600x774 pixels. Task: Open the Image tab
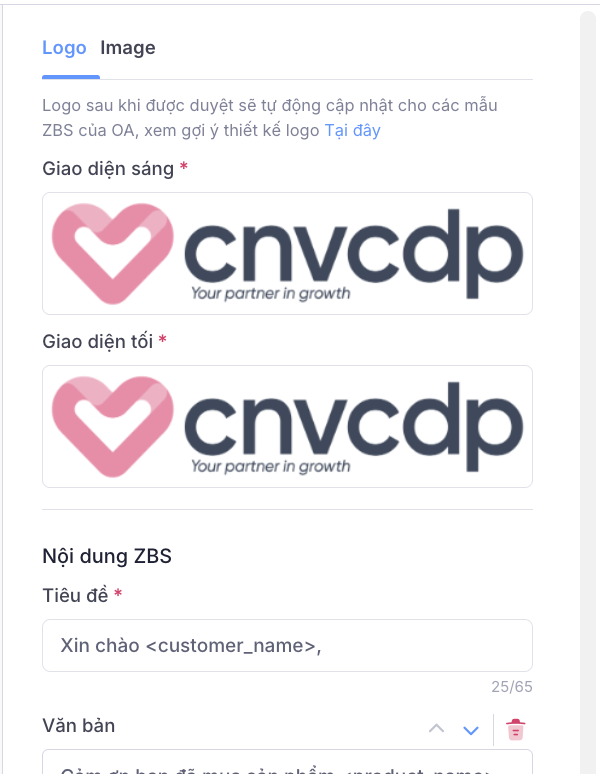[128, 48]
